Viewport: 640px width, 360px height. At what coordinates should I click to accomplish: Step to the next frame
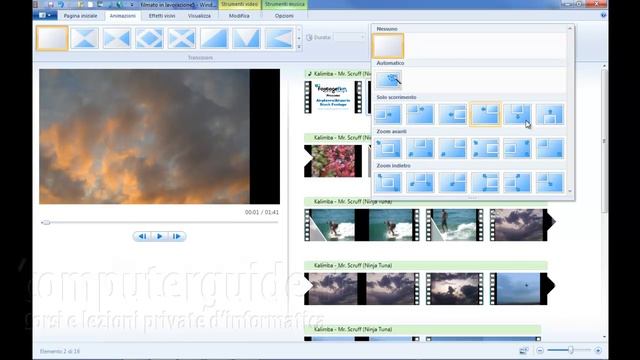pos(176,236)
